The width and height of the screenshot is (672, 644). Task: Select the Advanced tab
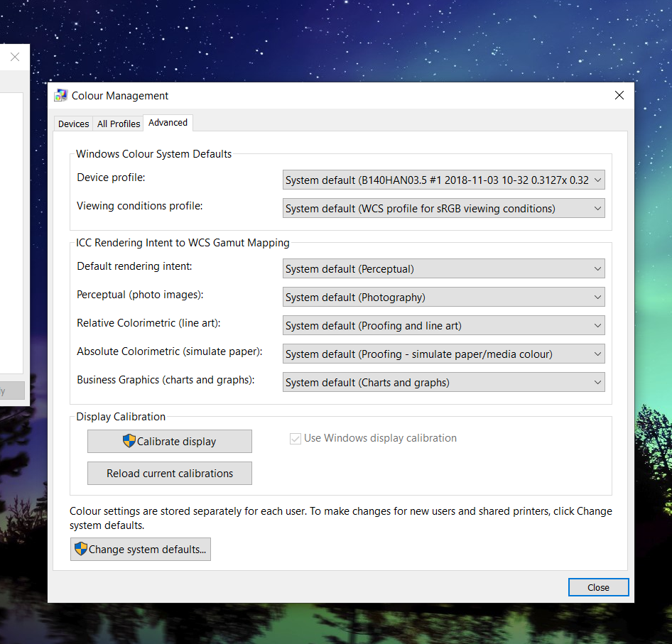click(168, 123)
